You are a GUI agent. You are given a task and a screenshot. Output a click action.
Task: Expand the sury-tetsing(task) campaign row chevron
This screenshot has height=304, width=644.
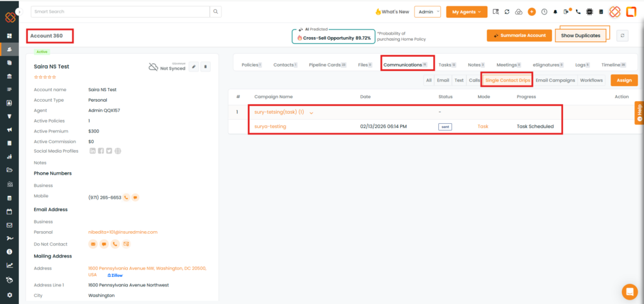point(311,112)
